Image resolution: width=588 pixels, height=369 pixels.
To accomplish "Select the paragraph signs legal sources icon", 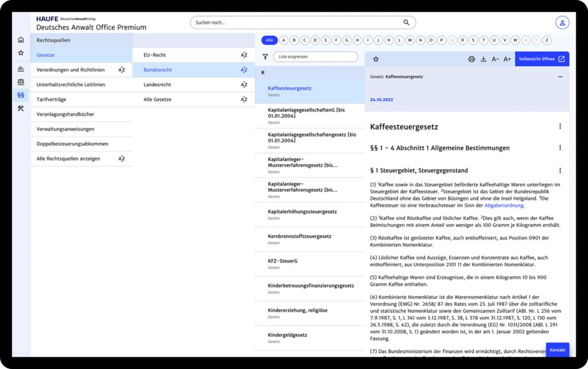I will click(x=21, y=95).
